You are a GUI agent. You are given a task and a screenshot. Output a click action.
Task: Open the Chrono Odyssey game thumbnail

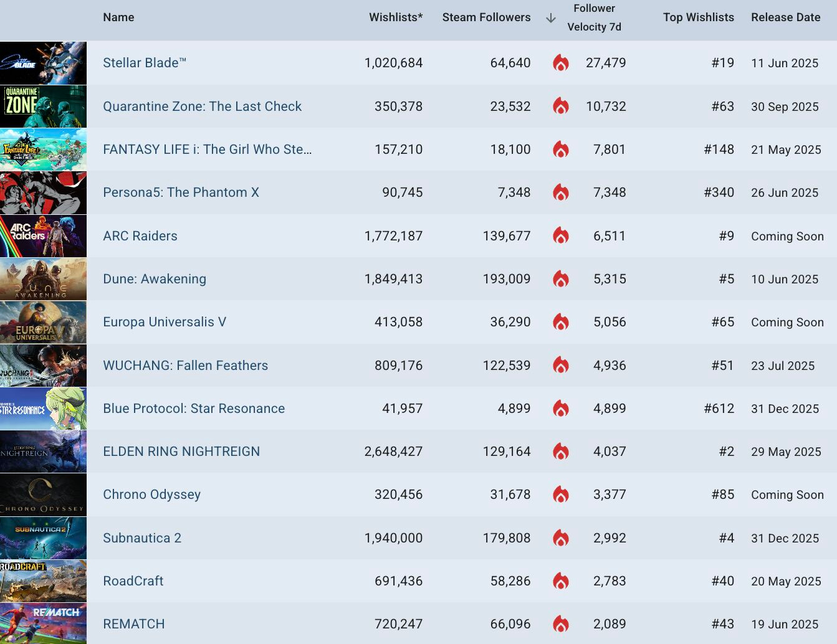[43, 495]
